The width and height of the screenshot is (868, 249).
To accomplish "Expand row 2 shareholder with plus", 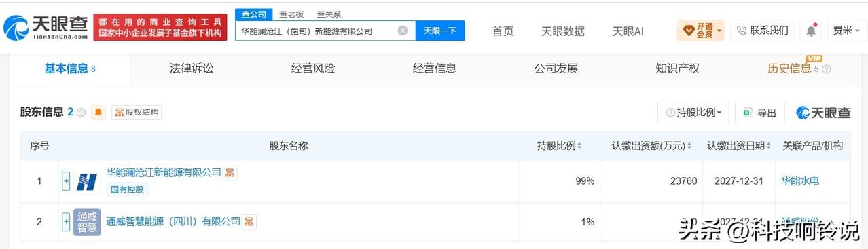I will pyautogui.click(x=66, y=222).
